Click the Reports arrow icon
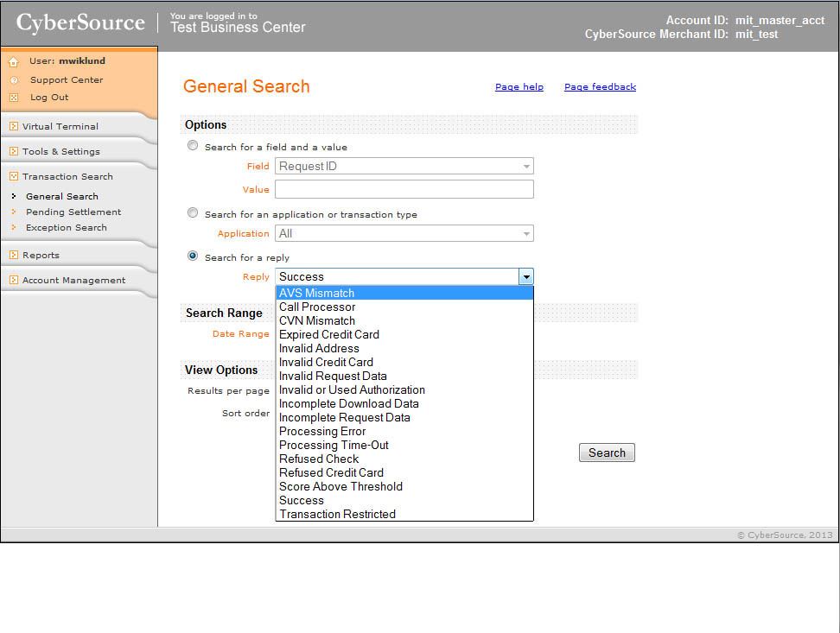840x633 pixels. pyautogui.click(x=13, y=255)
